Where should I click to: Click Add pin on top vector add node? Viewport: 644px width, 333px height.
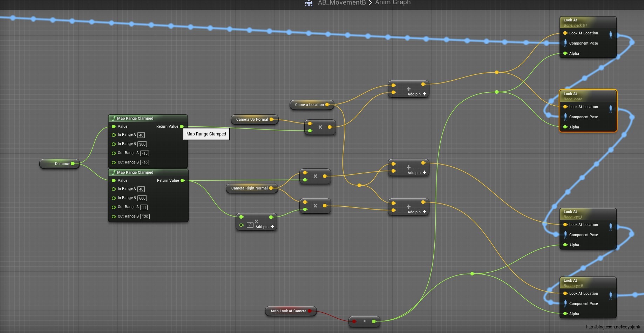[417, 94]
